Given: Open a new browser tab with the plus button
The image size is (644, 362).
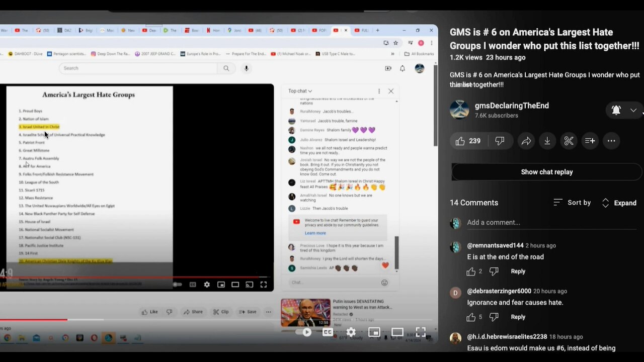Looking at the screenshot, I should tap(378, 31).
